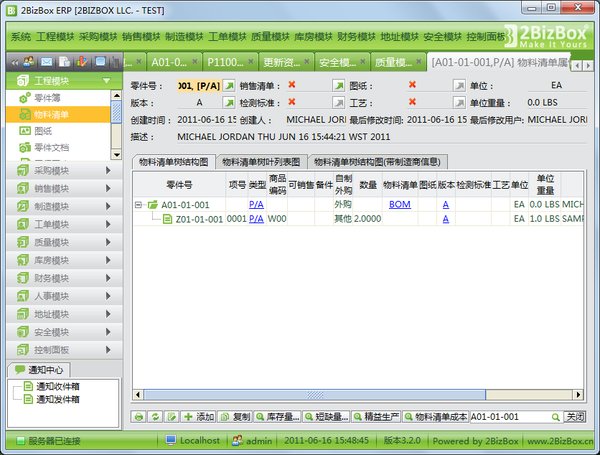The width and height of the screenshot is (600, 455).
Task: Click the print icon in the bottom toolbar
Action: pyautogui.click(x=139, y=417)
